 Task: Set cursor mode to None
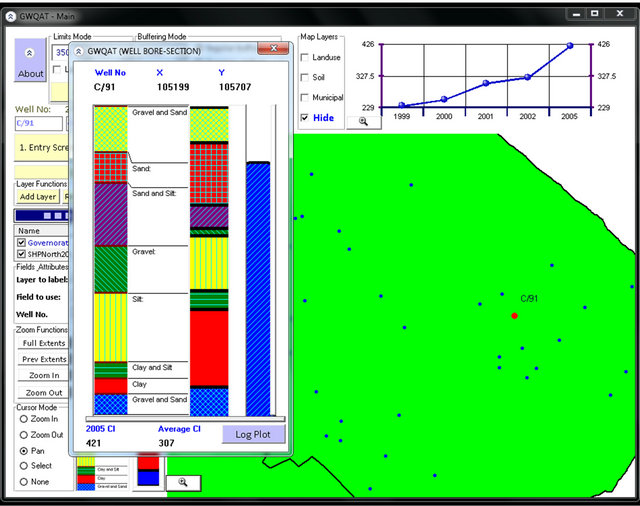click(x=23, y=482)
